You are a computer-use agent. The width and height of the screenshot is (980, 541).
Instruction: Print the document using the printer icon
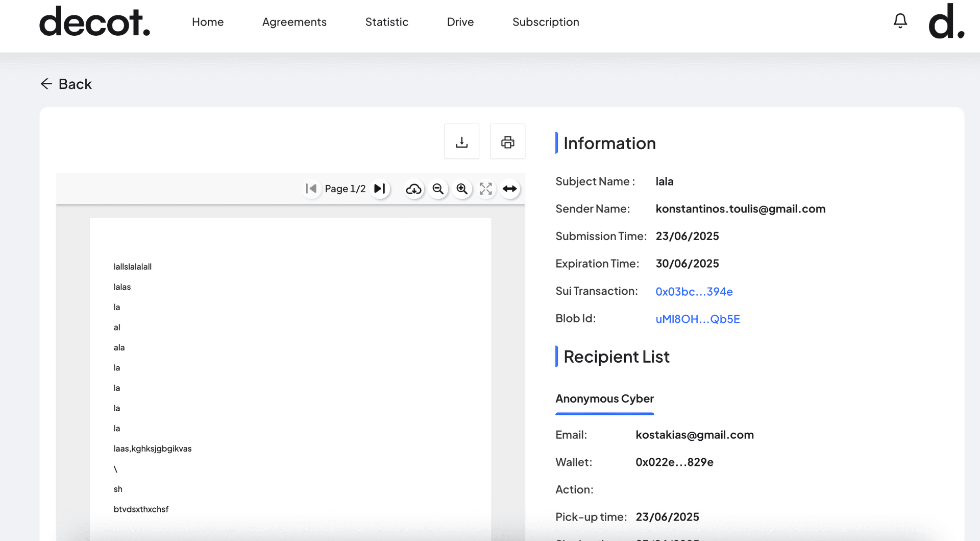[x=508, y=142]
